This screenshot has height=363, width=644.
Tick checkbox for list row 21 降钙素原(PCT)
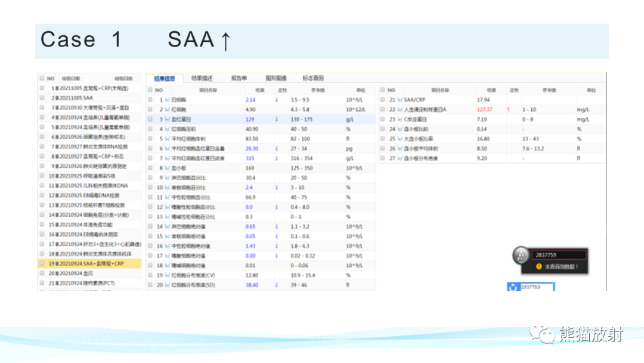(42, 283)
